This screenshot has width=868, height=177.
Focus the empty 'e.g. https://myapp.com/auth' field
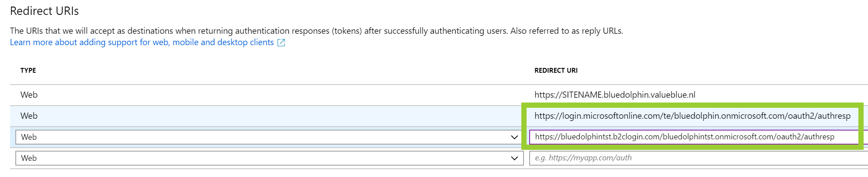pyautogui.click(x=699, y=158)
